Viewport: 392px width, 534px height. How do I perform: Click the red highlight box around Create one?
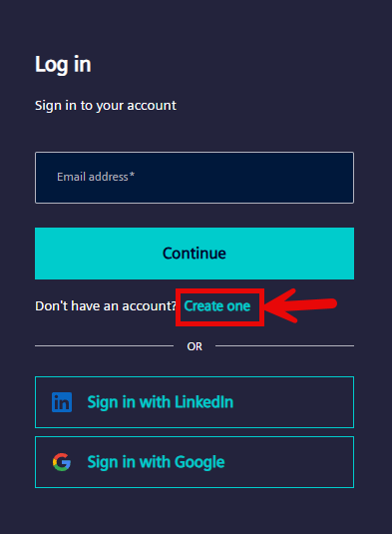coord(219,307)
